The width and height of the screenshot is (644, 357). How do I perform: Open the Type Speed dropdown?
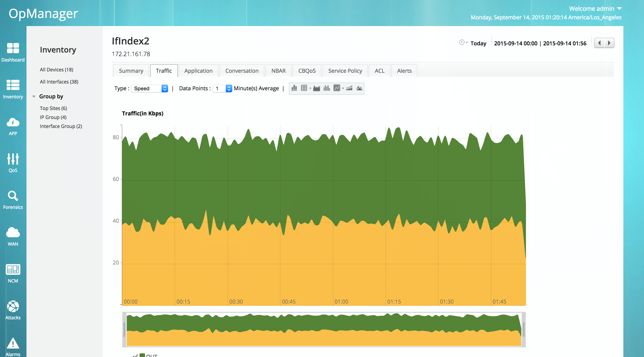149,88
